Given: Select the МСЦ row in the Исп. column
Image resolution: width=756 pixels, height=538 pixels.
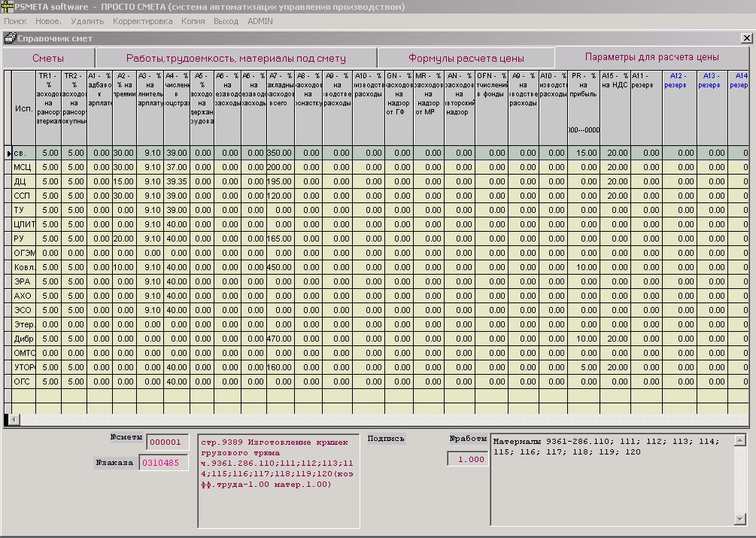Looking at the screenshot, I should pos(23,167).
